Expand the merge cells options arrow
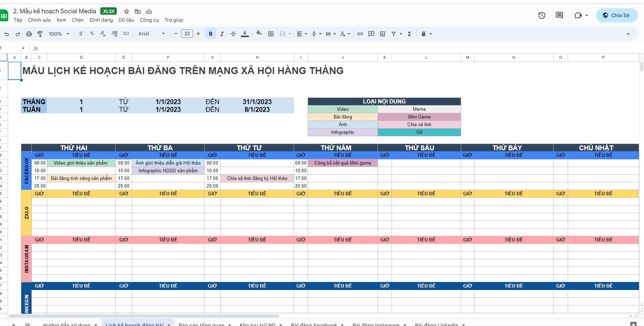644x326 pixels. click(290, 34)
